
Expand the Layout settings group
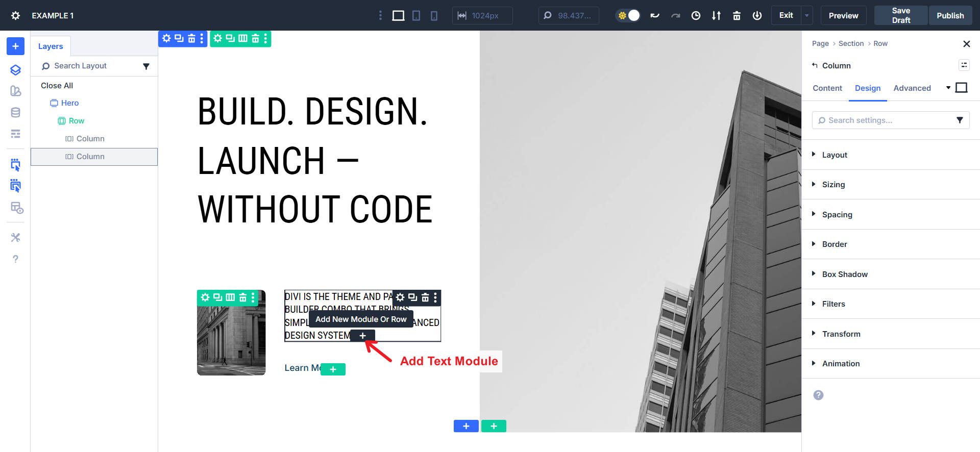[891, 155]
